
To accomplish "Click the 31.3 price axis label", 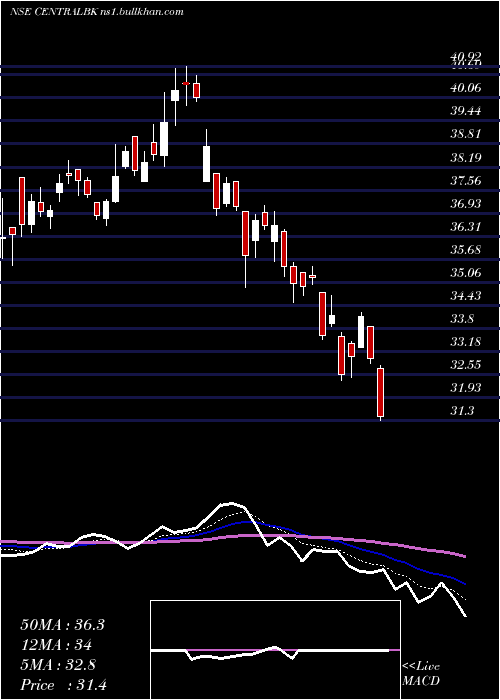I will [x=463, y=412].
